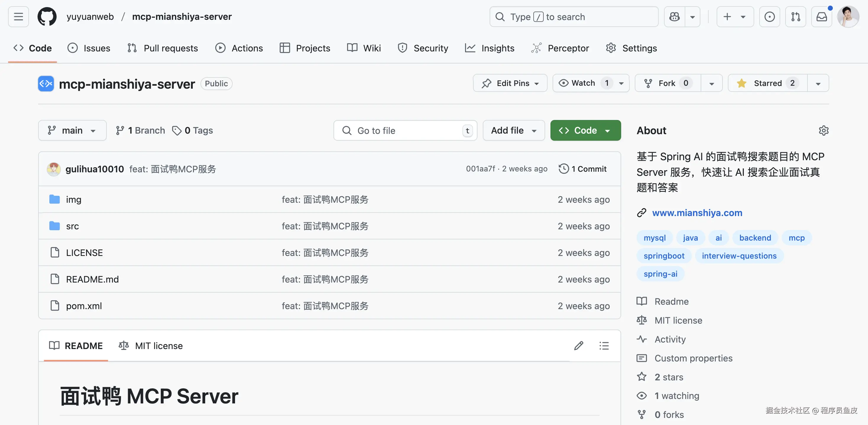Open the www.mianshiya.com link

[x=697, y=213]
